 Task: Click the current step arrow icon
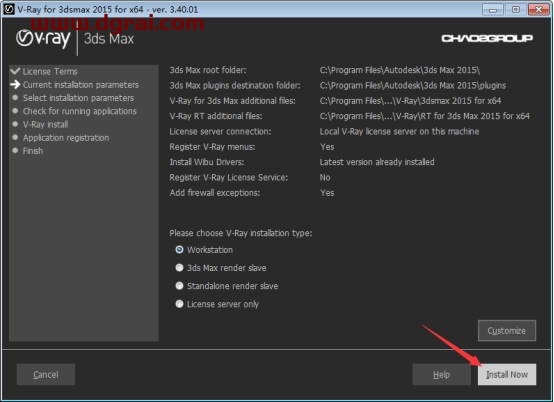tap(15, 84)
